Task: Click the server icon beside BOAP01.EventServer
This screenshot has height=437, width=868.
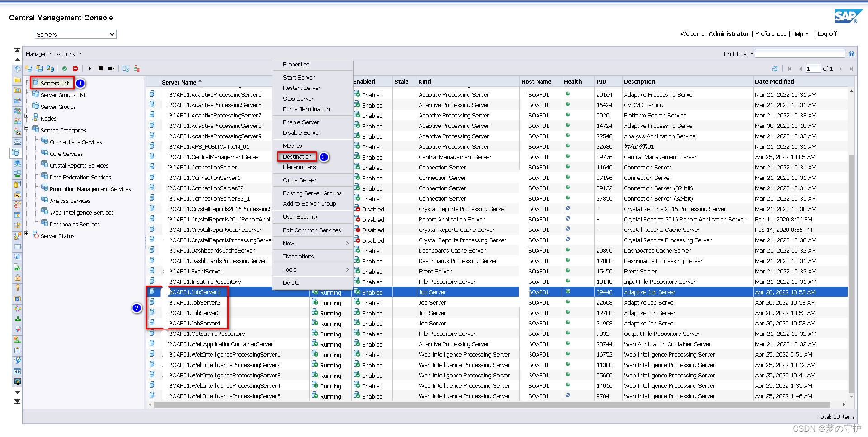Action: [x=152, y=271]
